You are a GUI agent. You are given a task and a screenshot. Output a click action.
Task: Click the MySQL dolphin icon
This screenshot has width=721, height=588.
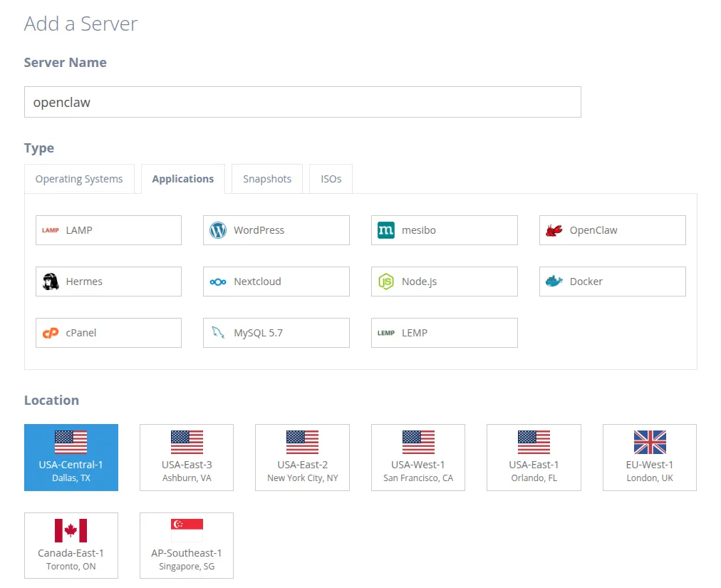[218, 332]
